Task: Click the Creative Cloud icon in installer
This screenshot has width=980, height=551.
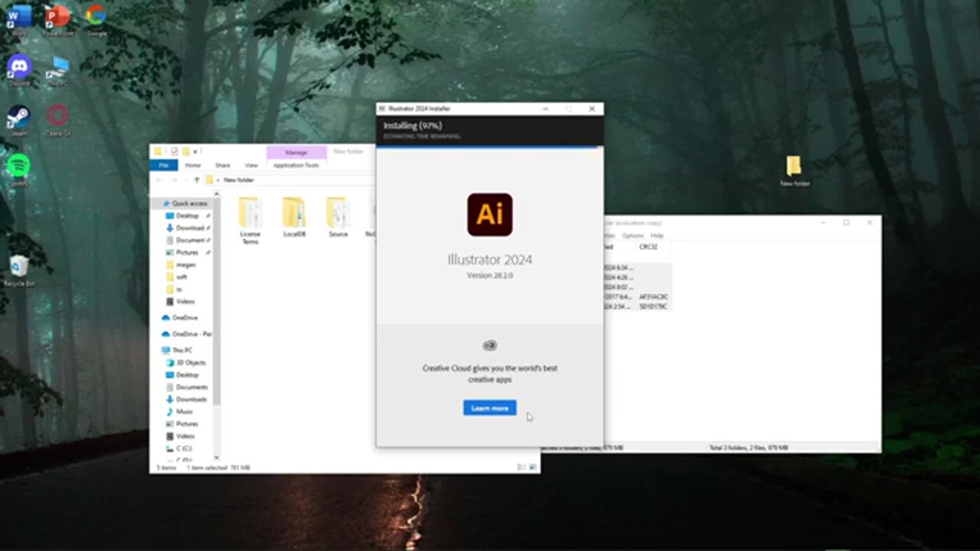Action: tap(490, 346)
